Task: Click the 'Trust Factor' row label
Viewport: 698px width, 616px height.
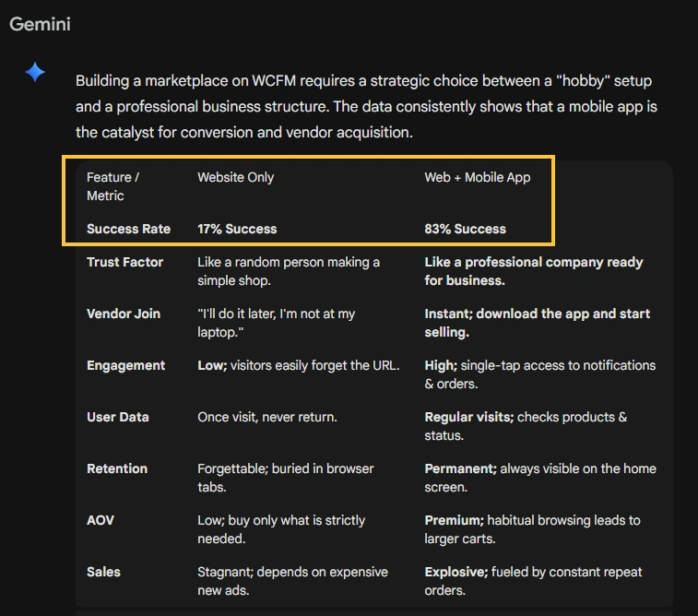Action: pos(124,262)
